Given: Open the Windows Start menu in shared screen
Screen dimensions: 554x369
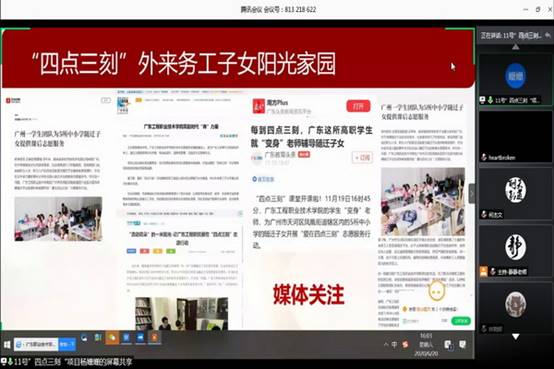Looking at the screenshot, I should (7, 344).
